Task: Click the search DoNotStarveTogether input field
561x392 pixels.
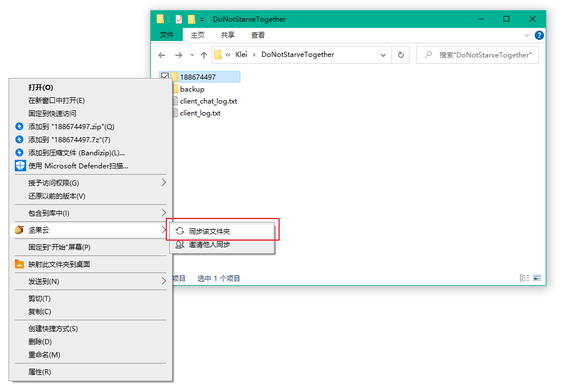Action: point(484,55)
